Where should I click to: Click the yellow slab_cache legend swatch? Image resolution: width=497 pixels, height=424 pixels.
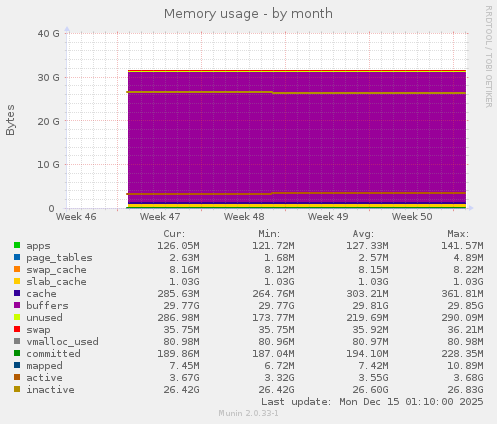point(17,281)
